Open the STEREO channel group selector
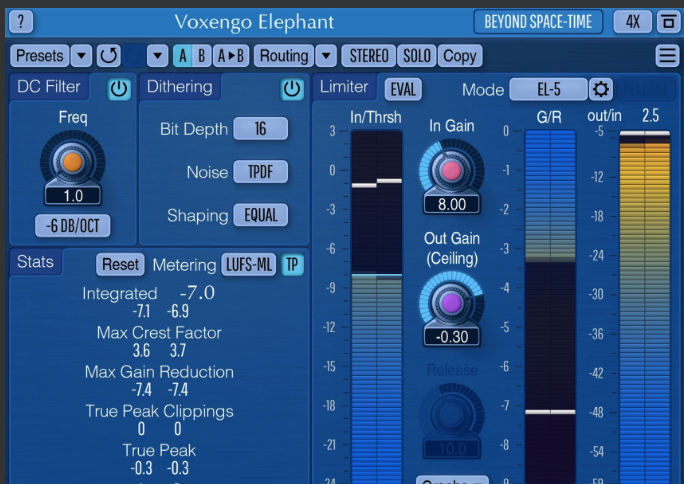The width and height of the screenshot is (684, 484). click(x=369, y=56)
